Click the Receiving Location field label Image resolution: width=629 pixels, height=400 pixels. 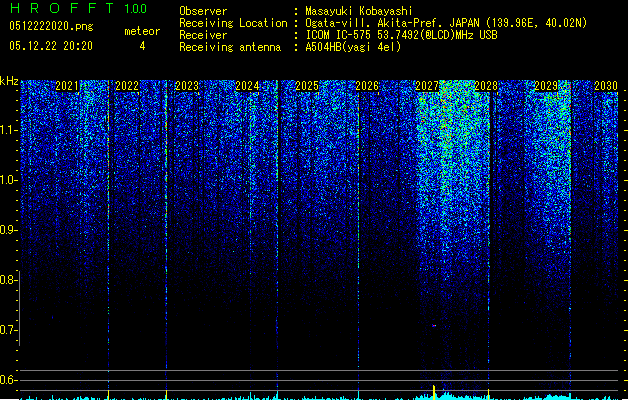pyautogui.click(x=233, y=23)
